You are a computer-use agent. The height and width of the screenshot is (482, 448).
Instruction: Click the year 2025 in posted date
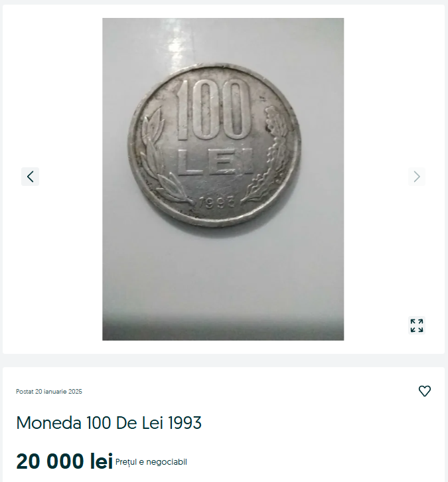[x=75, y=391]
